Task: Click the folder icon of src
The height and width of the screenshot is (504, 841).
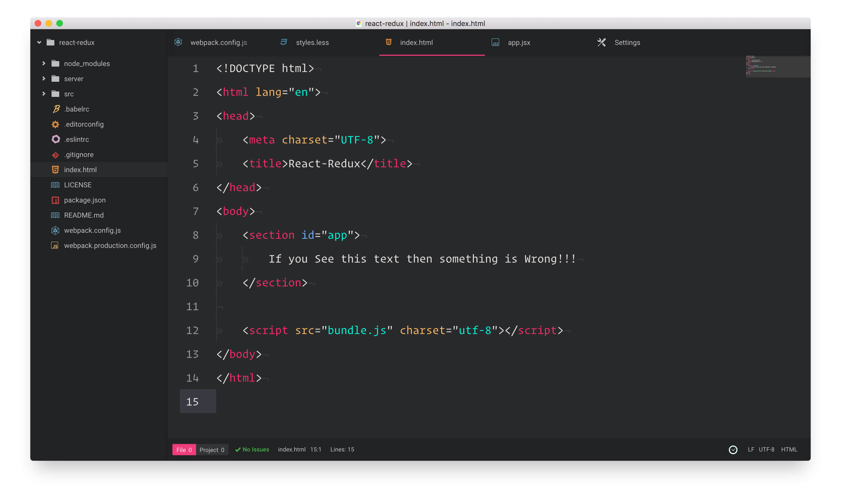Action: tap(56, 94)
